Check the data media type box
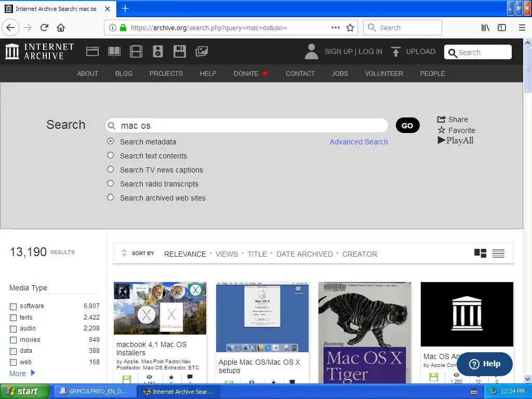This screenshot has width=532, height=399. click(x=13, y=351)
